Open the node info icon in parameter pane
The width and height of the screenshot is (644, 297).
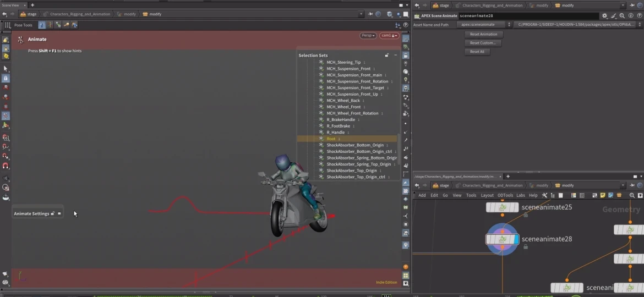point(631,15)
